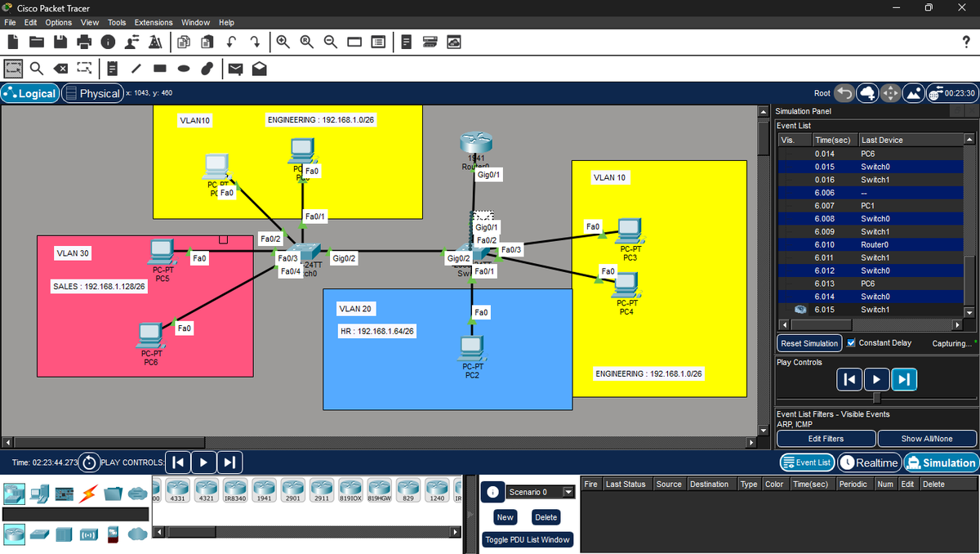980x554 pixels.
Task: Zoom out of the workspace
Action: click(331, 42)
